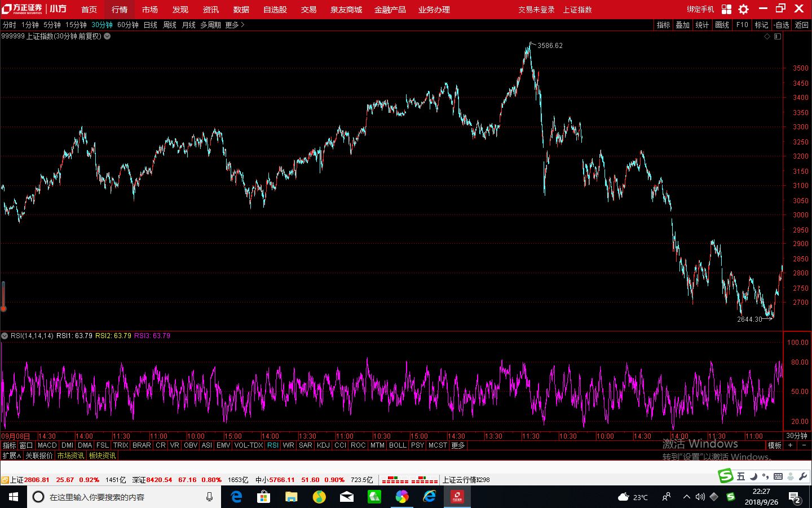Select the 1分钟 period
The image size is (812, 508).
coord(30,25)
